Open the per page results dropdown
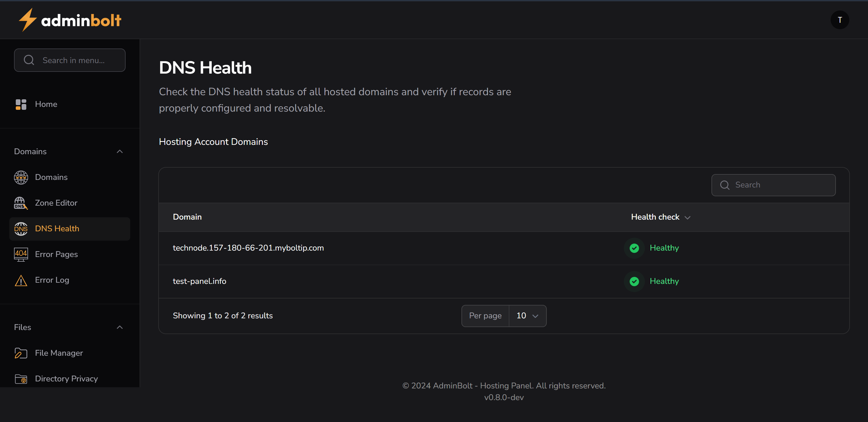 tap(527, 316)
